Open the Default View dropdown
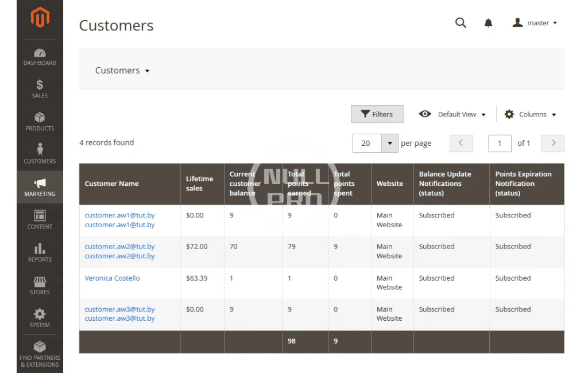The width and height of the screenshot is (588, 373). pyautogui.click(x=452, y=114)
